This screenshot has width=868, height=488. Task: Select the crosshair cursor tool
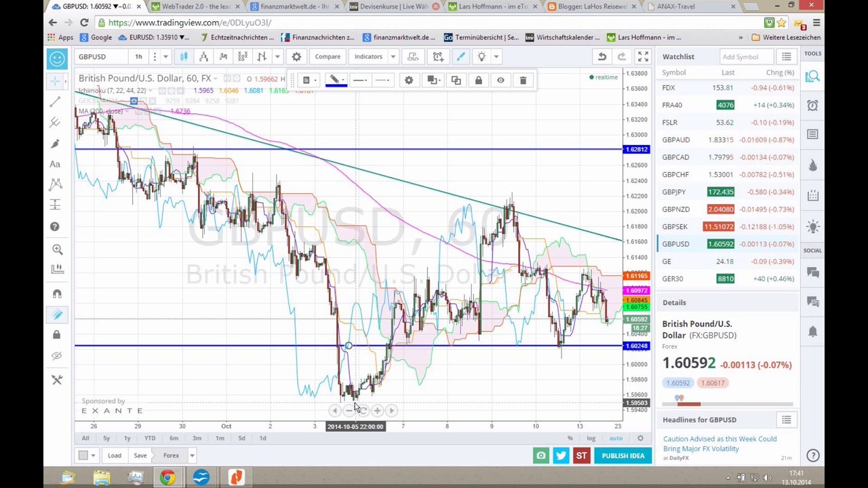tap(56, 81)
